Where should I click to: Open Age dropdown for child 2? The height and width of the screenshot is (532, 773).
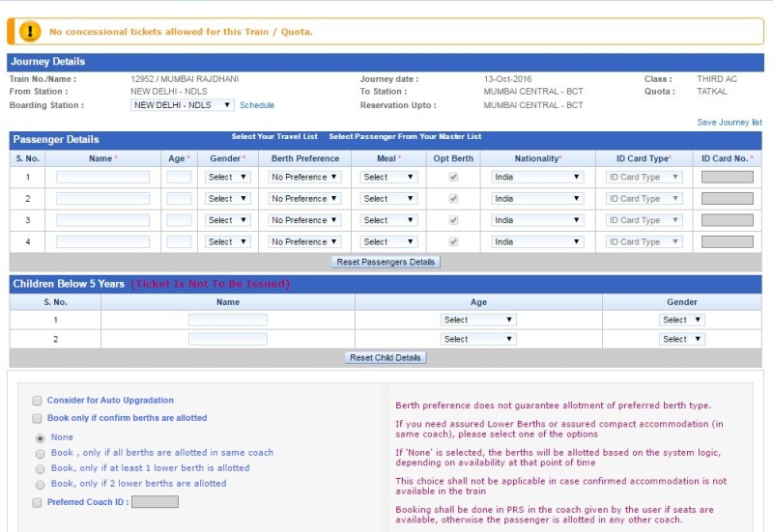[x=478, y=339]
